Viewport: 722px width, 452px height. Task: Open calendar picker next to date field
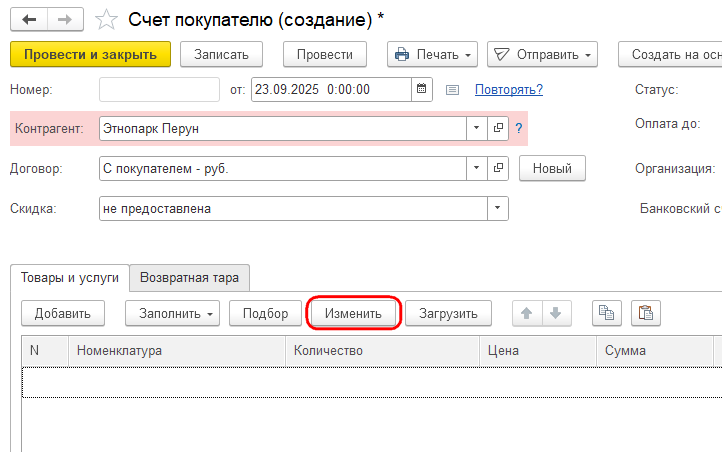(421, 89)
